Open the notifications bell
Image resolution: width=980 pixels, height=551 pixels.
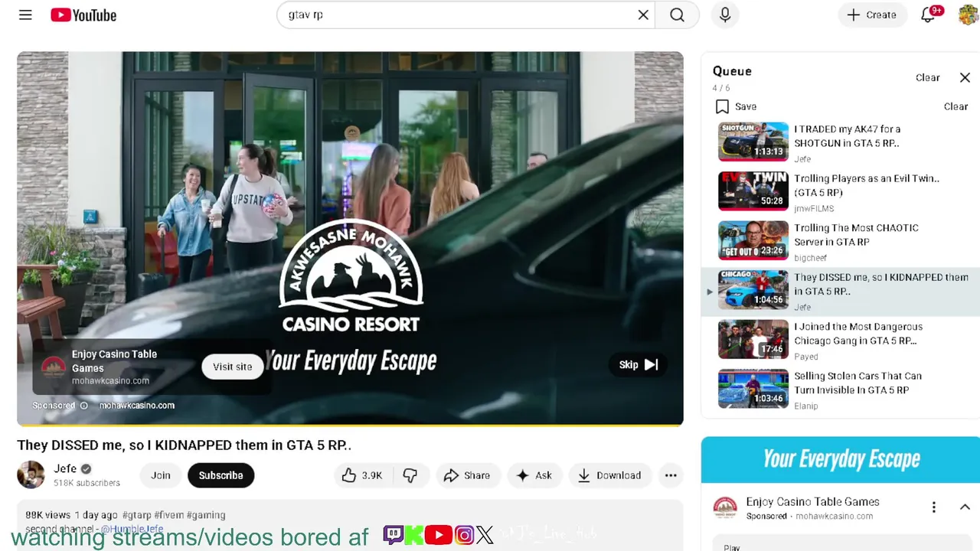(x=928, y=15)
